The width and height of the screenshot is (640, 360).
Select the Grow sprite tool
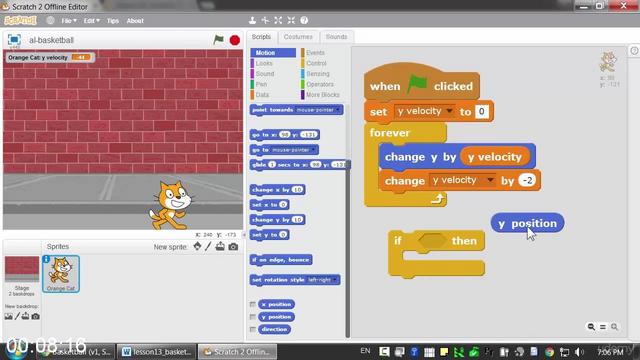278,20
